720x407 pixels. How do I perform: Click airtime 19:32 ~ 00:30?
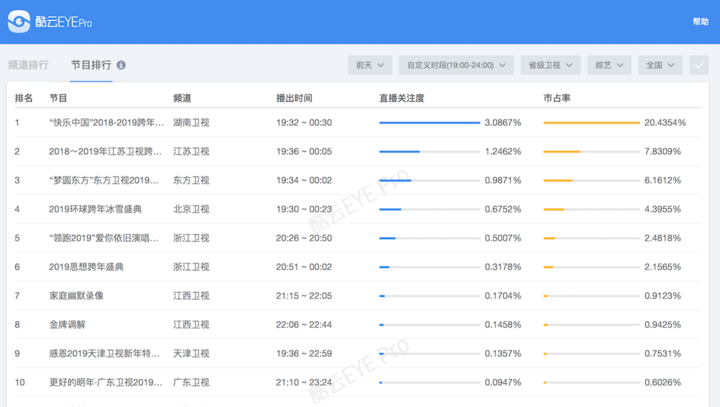[304, 123]
